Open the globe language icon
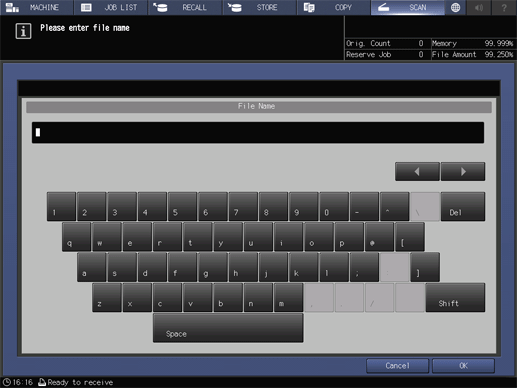The image size is (517, 388). coord(455,7)
